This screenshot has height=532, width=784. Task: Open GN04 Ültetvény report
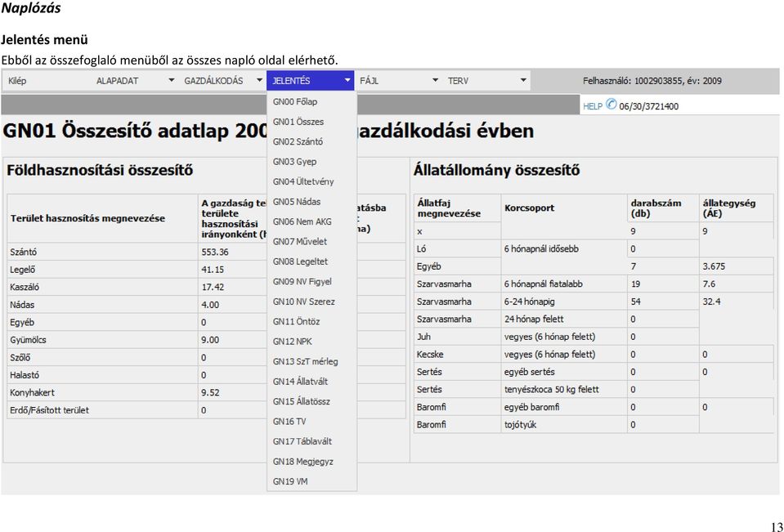(303, 181)
